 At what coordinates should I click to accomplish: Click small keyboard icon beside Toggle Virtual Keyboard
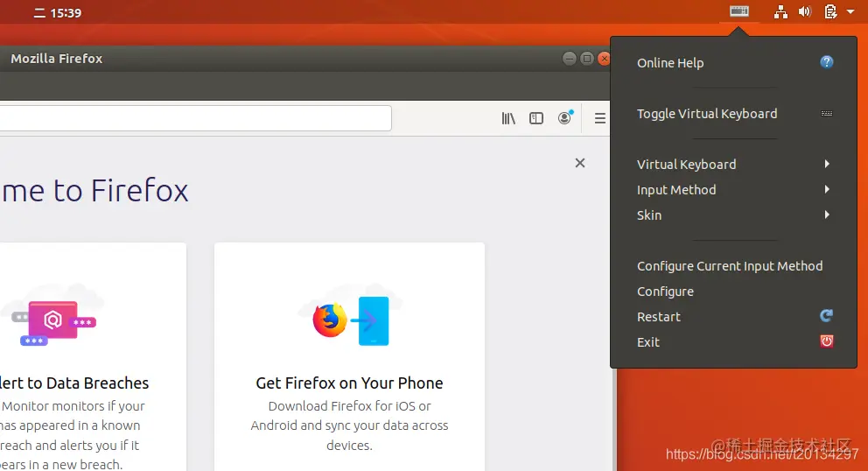pyautogui.click(x=827, y=113)
